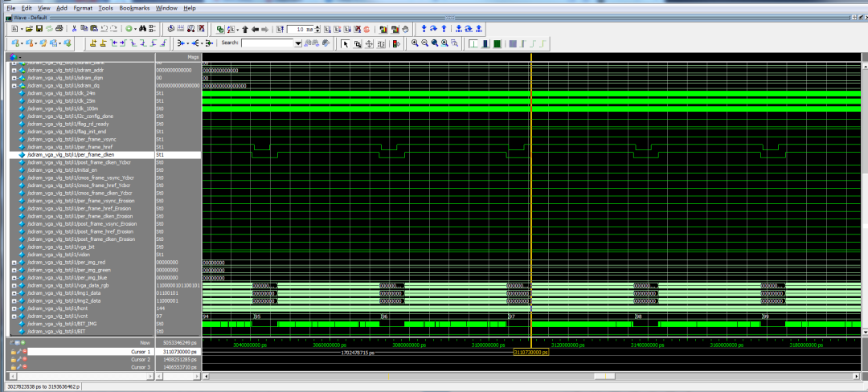Open the Format menu
Image resolution: width=868 pixels, height=392 pixels.
coord(82,8)
